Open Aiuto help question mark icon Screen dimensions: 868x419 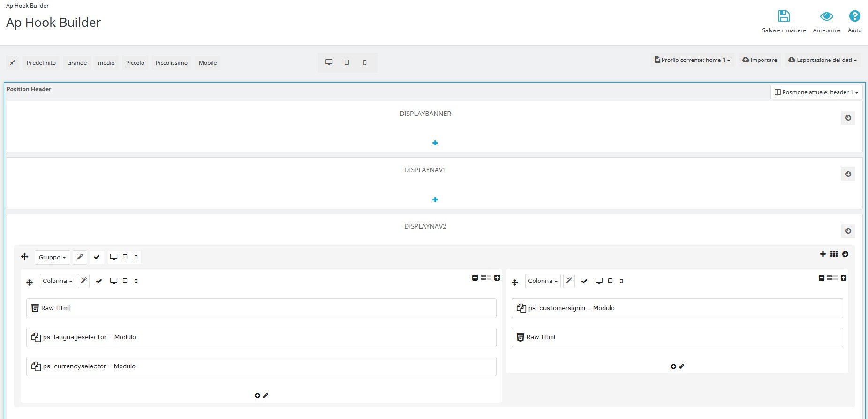coord(854,16)
